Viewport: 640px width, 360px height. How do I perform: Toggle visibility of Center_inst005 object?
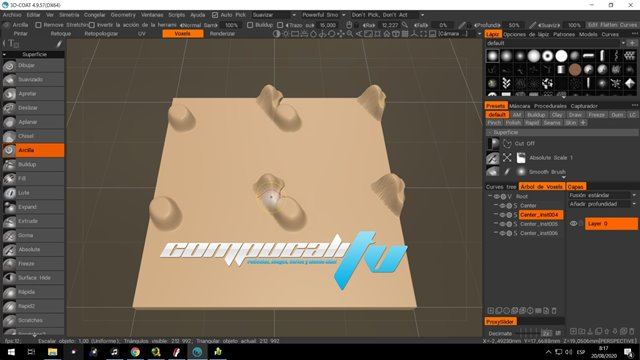(502, 224)
